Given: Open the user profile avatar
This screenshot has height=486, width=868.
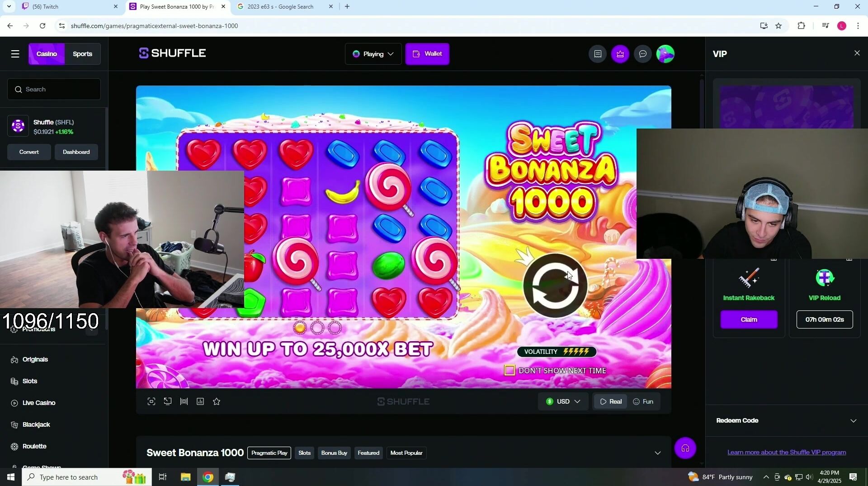Looking at the screenshot, I should coord(665,54).
